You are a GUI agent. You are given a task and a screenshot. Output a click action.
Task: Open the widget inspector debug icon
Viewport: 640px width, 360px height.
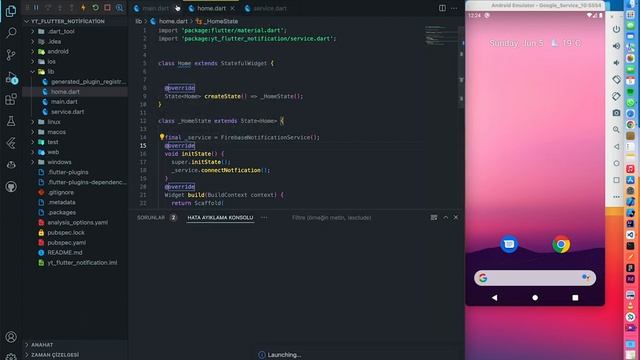pos(119,8)
